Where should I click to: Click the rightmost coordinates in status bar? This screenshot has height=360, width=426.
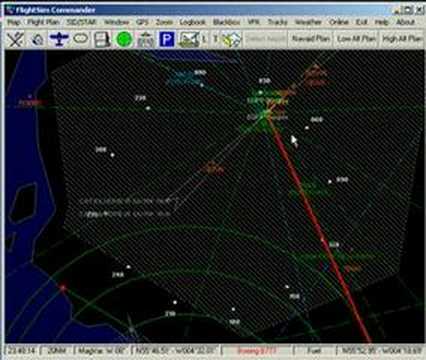[382, 351]
